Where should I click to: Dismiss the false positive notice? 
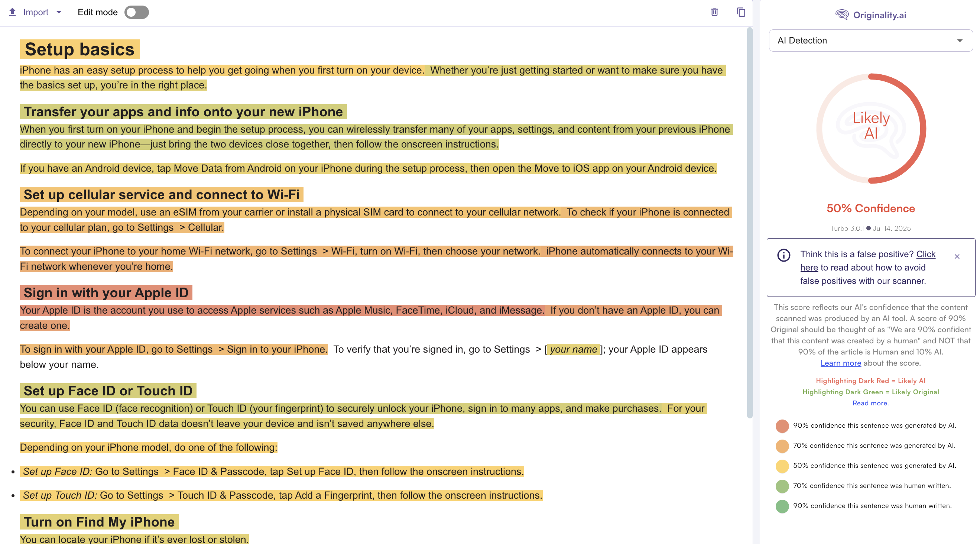point(957,256)
